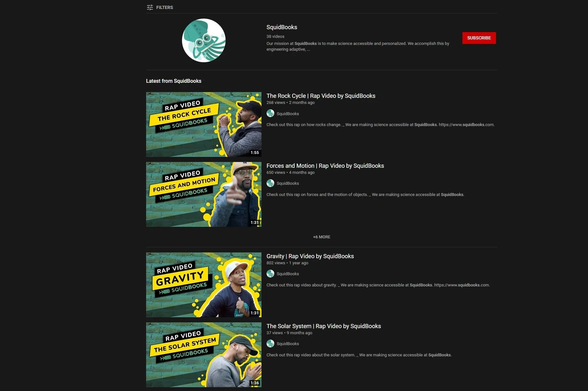Click SquidBooks name under Rock Cycle video
588x391 pixels.
click(x=288, y=114)
